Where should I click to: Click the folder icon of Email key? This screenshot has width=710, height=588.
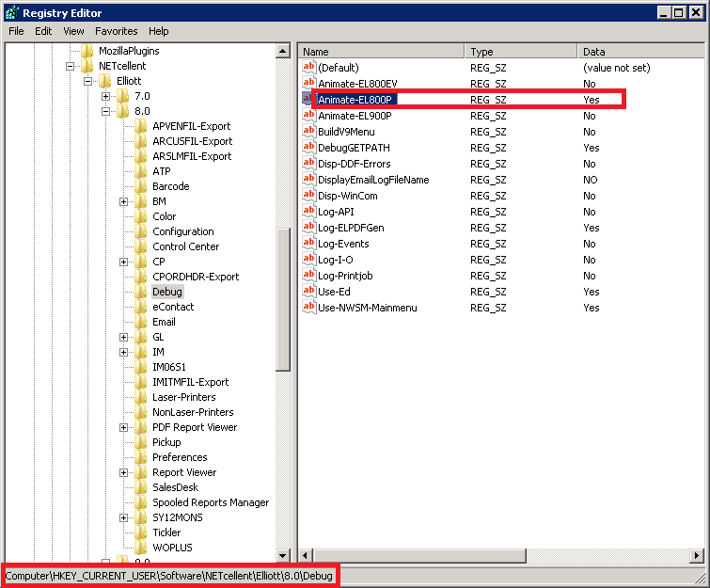141,322
